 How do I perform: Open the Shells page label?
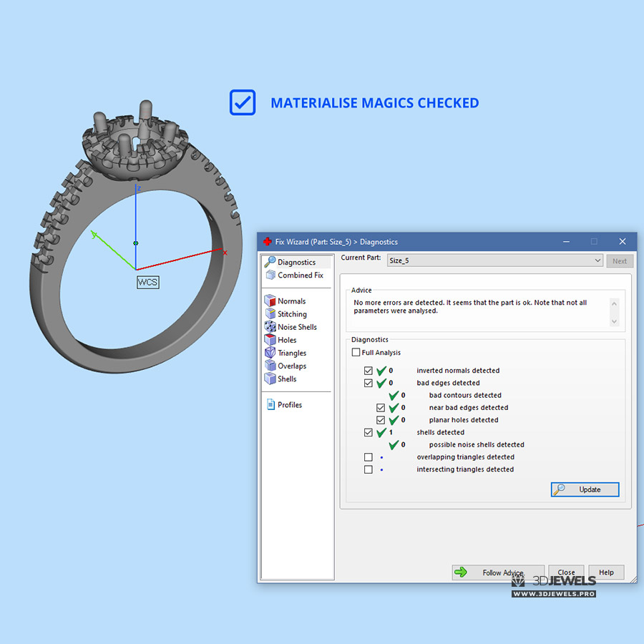pos(287,379)
